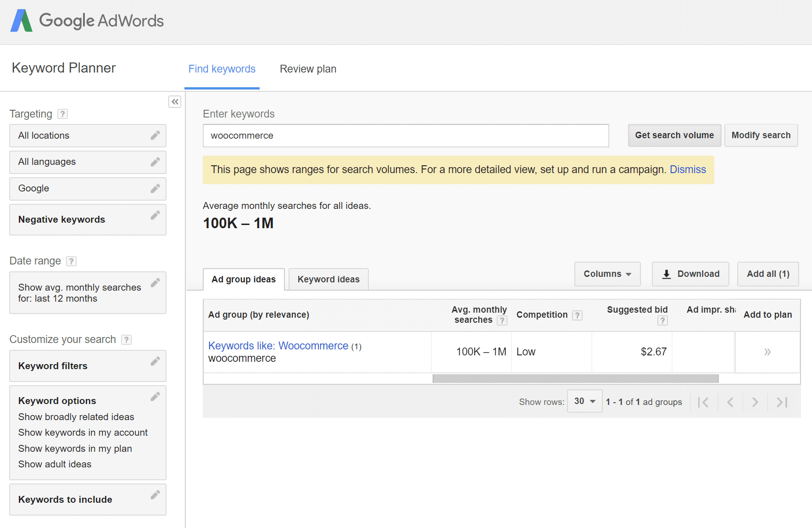Open the Review plan tab
The image size is (812, 528).
(x=308, y=68)
